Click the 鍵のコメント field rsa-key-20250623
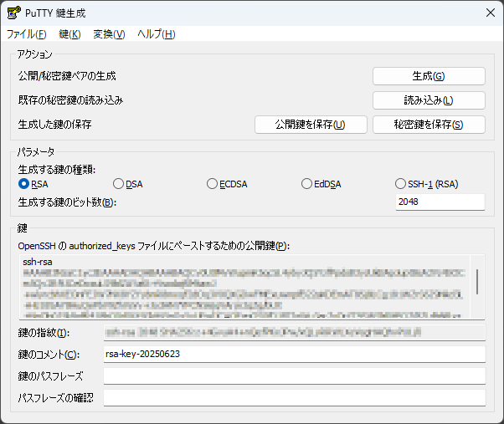Screen dimensions: 504x424 point(295,354)
